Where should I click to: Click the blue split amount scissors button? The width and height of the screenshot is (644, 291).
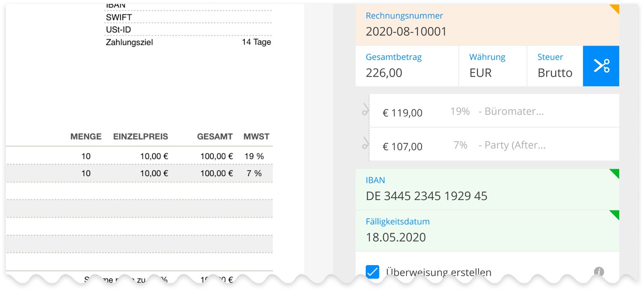coord(601,66)
